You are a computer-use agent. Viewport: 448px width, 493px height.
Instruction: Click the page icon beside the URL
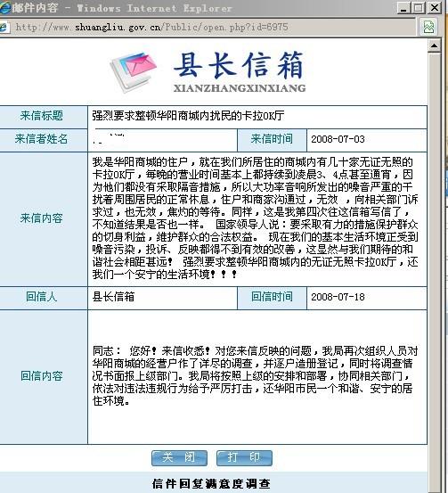(4, 27)
